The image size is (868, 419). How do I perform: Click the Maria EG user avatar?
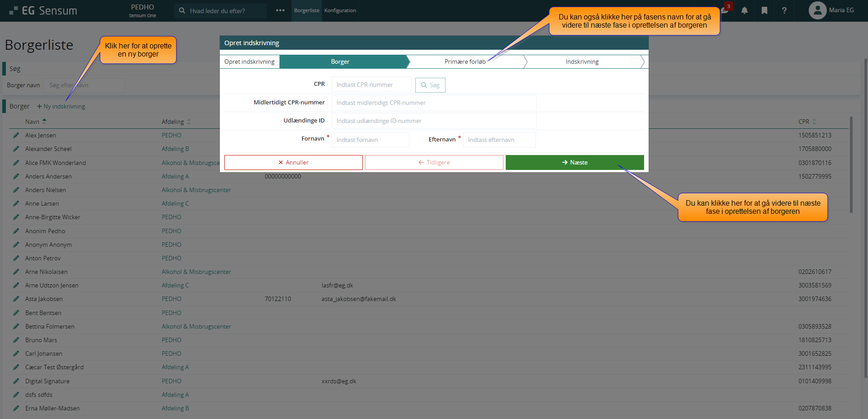tap(817, 10)
